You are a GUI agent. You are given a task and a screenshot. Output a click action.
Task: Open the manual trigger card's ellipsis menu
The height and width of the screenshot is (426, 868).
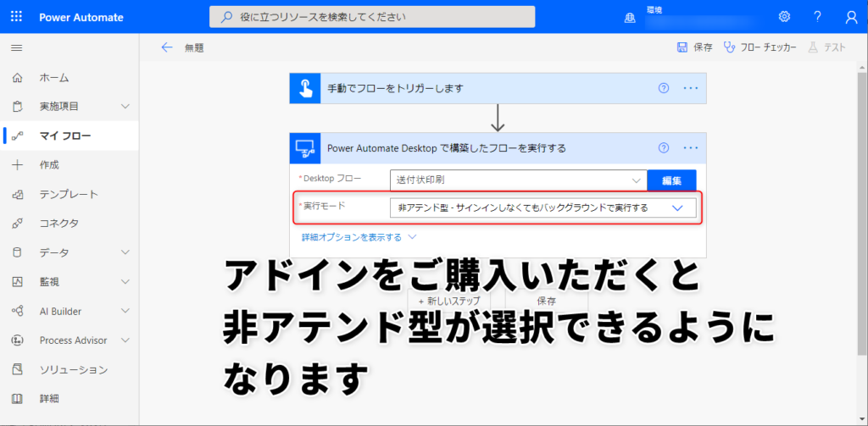(691, 88)
